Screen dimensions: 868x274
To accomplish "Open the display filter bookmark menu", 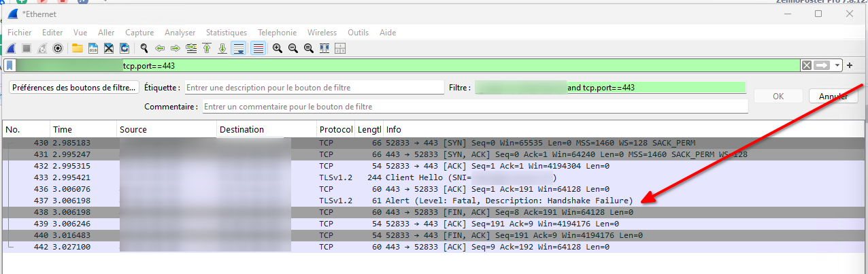I will click(x=10, y=65).
